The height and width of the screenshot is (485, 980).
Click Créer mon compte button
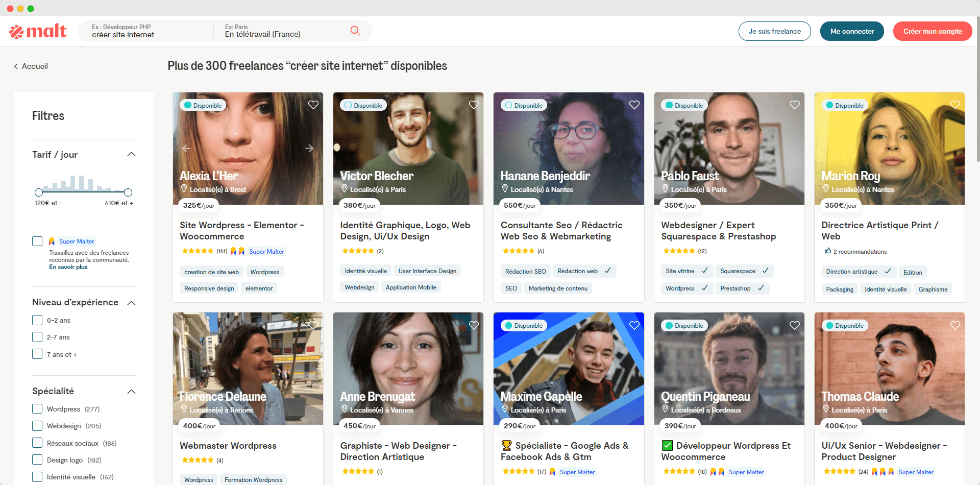click(933, 31)
